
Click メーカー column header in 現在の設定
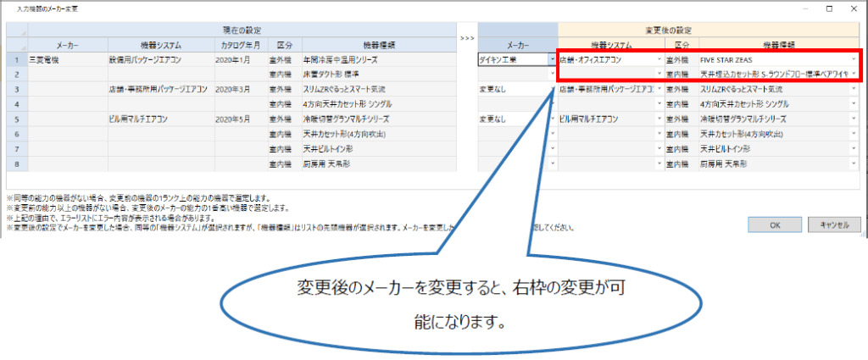pyautogui.click(x=68, y=44)
